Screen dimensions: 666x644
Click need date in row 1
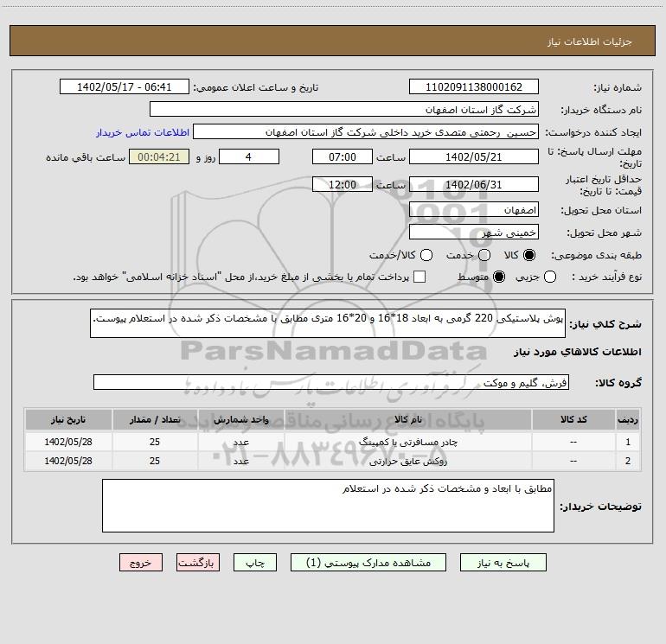click(x=68, y=442)
